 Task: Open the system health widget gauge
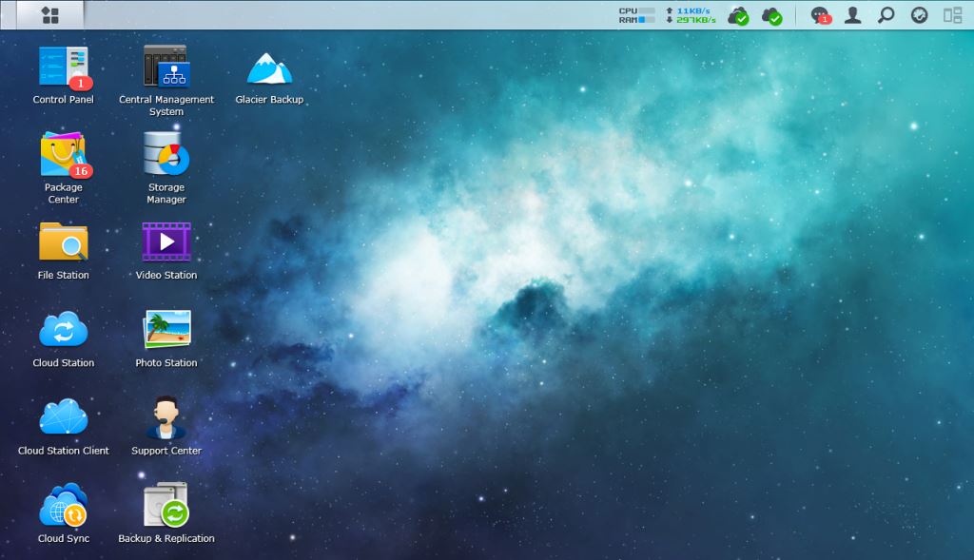coord(919,15)
